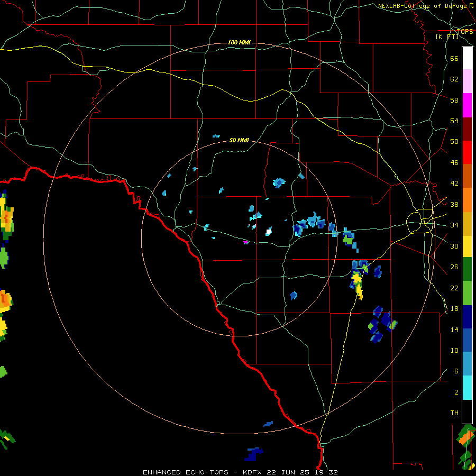Click the 62 value on the scale
Screen dimensions: 476x476
tap(454, 79)
